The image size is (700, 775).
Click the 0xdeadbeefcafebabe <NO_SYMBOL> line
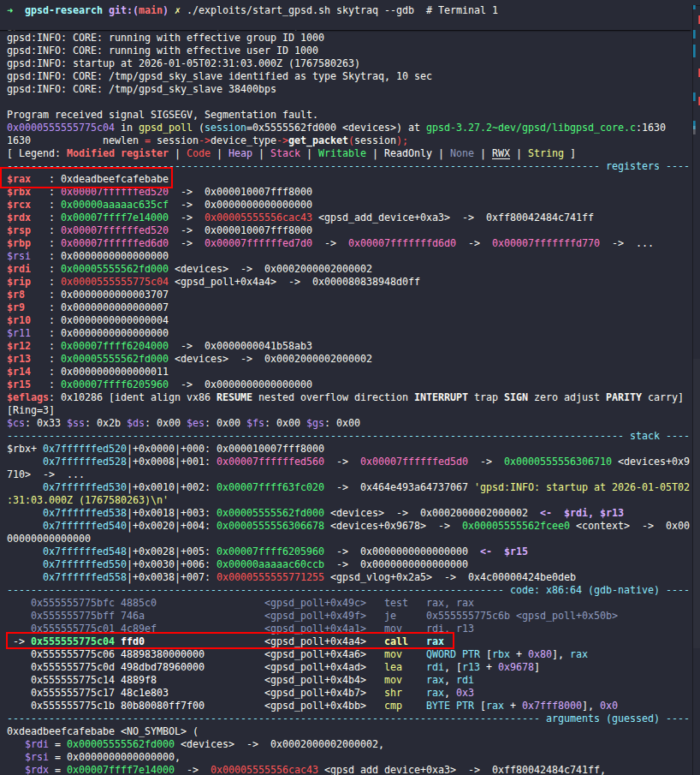click(102, 731)
